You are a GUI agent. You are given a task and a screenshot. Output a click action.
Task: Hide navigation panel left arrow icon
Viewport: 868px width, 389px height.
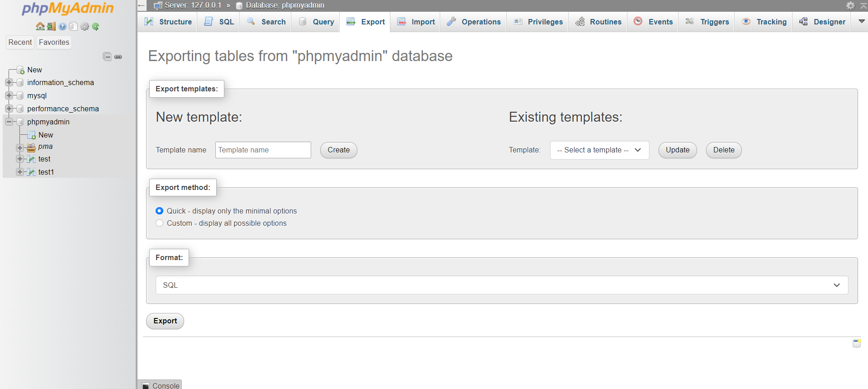[x=142, y=5]
